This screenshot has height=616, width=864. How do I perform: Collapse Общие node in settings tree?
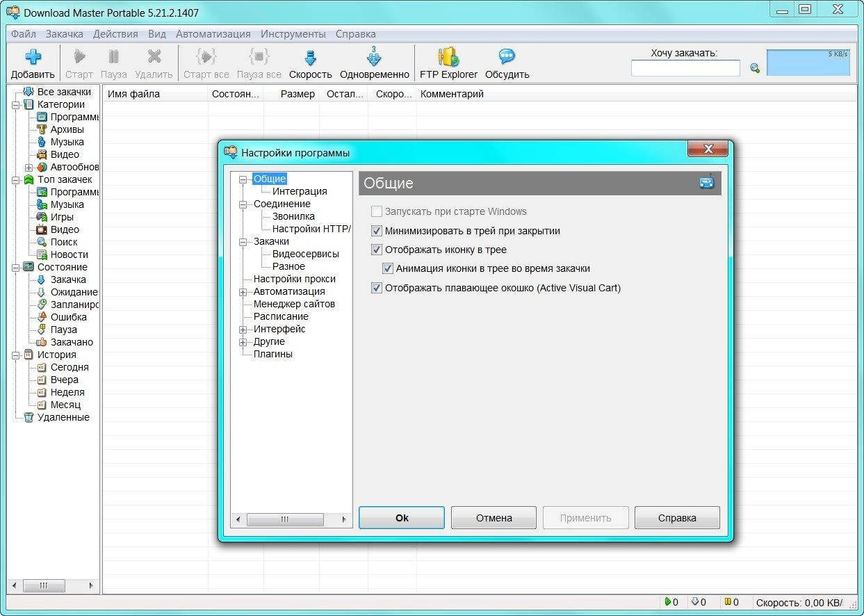click(x=243, y=179)
